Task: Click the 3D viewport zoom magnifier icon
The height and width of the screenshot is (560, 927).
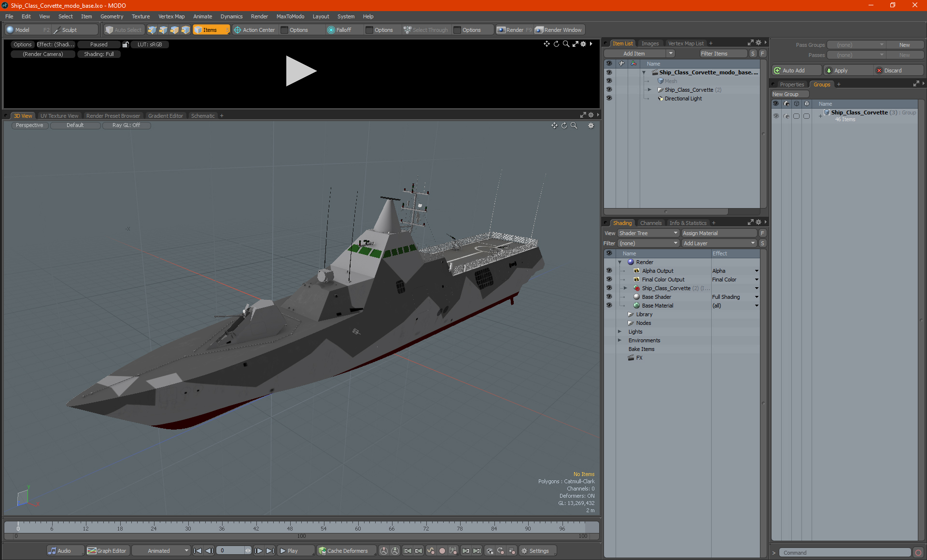Action: click(574, 126)
